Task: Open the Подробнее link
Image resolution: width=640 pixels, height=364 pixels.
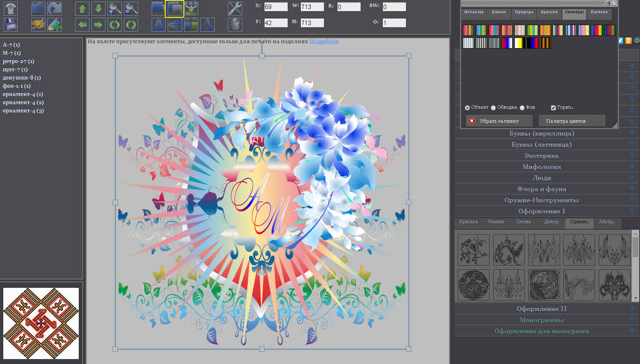Action: pyautogui.click(x=324, y=42)
